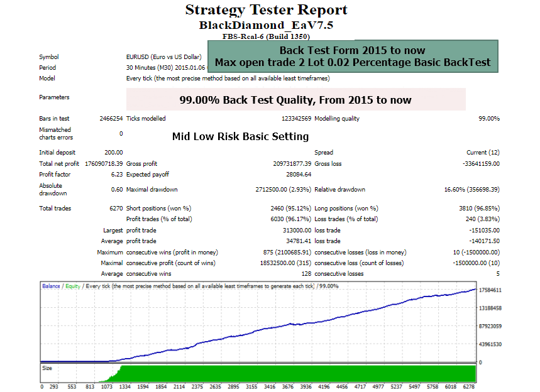This screenshot has width=540, height=392.
Task: Click the 99.00% Back Test Quality banner
Action: coord(296,100)
